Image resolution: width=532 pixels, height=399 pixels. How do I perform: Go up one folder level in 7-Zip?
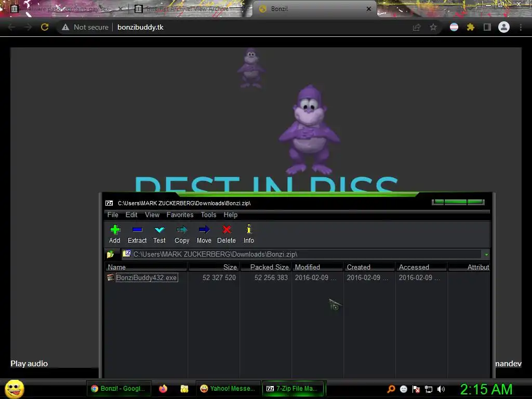coord(110,254)
